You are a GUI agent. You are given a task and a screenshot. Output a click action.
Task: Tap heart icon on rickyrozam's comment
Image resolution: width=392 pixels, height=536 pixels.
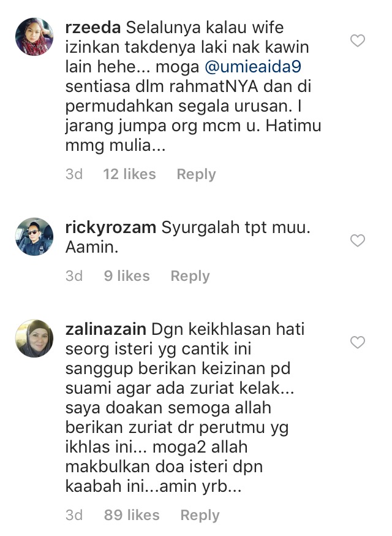point(358,240)
